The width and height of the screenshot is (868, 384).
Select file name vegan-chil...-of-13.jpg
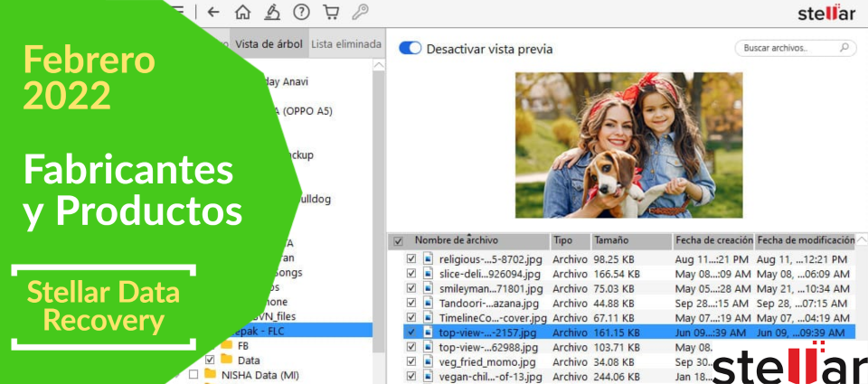[489, 377]
